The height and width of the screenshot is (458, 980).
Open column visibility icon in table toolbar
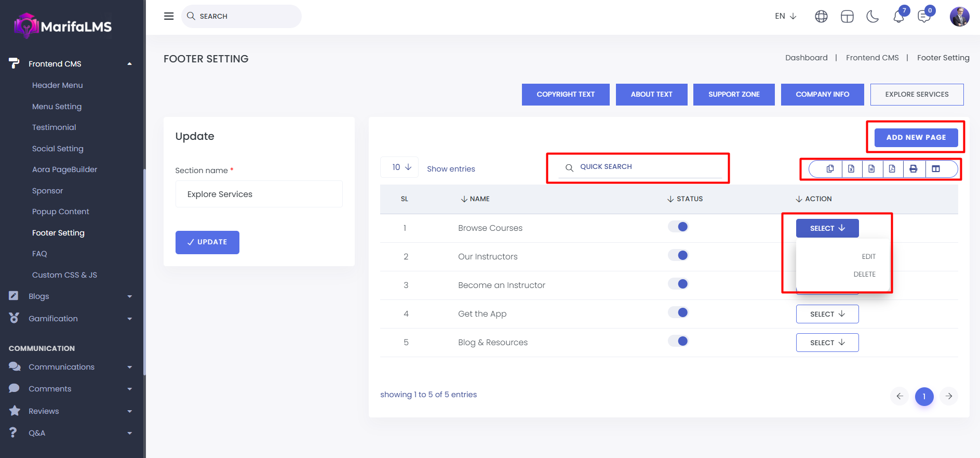pos(936,169)
